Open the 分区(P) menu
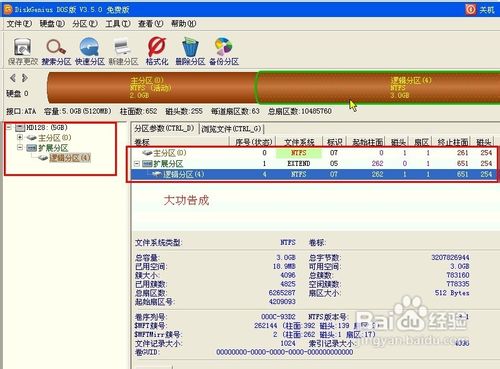Viewport: 500px width, 369px height. 85,24
